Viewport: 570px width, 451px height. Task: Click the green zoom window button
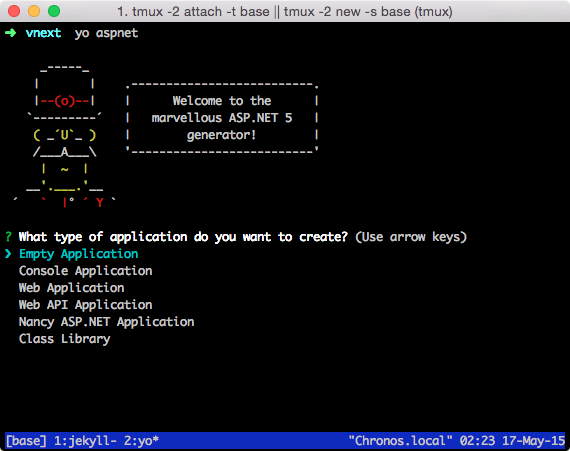pos(54,11)
